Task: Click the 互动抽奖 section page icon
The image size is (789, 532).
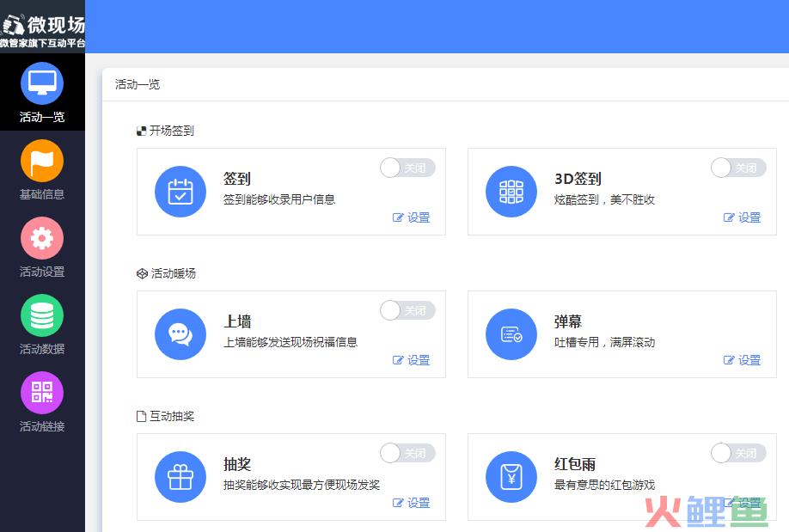Action: coord(142,416)
